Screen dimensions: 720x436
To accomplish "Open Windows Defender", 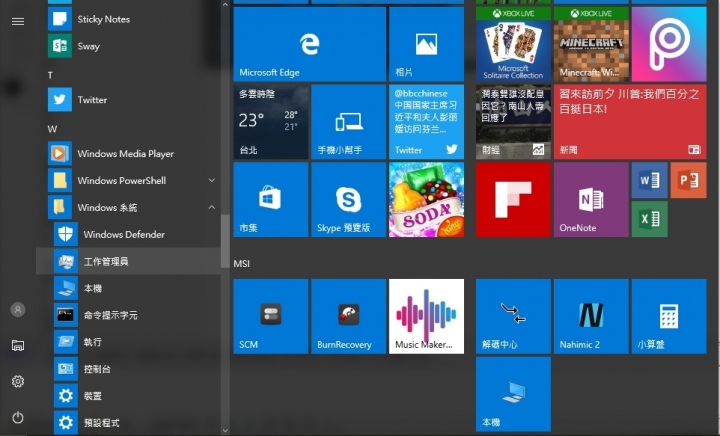I will [x=129, y=234].
